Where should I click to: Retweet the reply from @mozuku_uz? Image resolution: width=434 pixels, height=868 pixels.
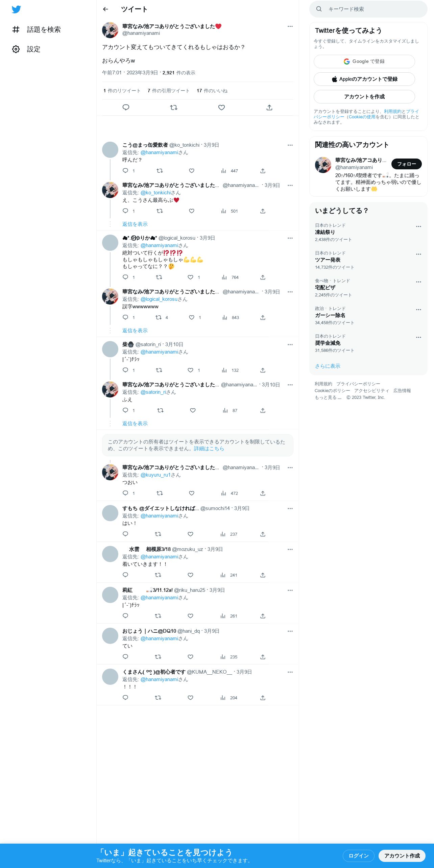pos(158,575)
